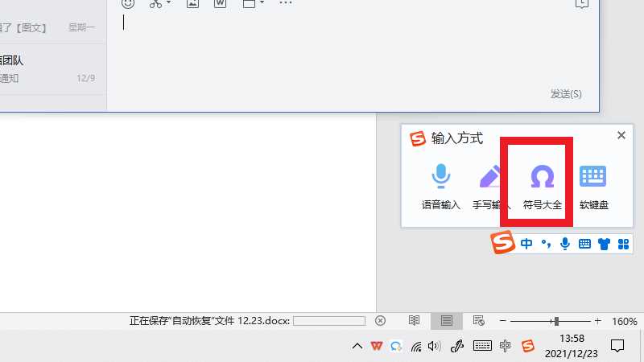Screen dimensions: 644x362
Task: Open blue cloud sync tray icon
Action: pos(396,347)
